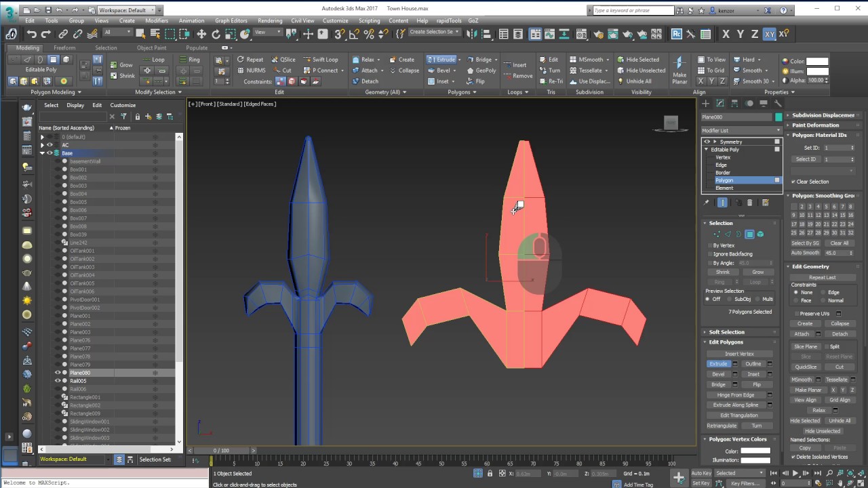868x488 pixels.
Task: Toggle visibility eye of Symmetry modifier
Action: (x=707, y=142)
